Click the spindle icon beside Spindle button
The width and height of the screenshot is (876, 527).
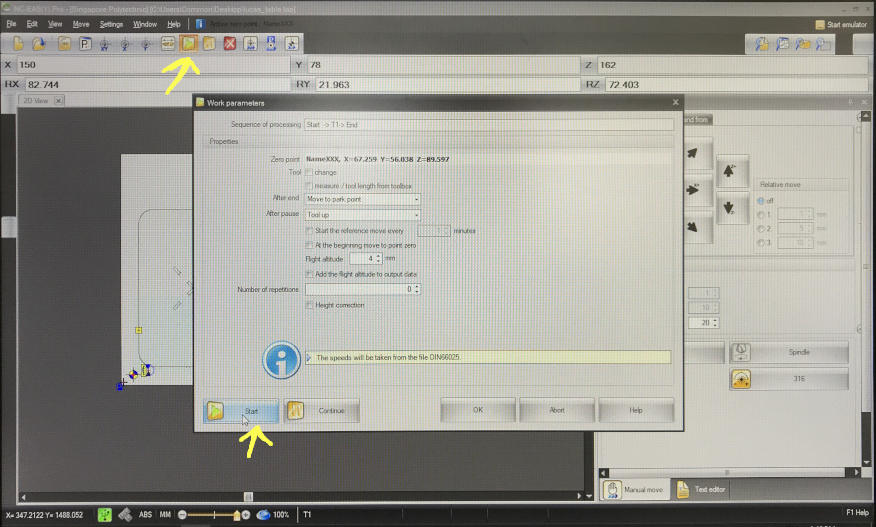740,352
